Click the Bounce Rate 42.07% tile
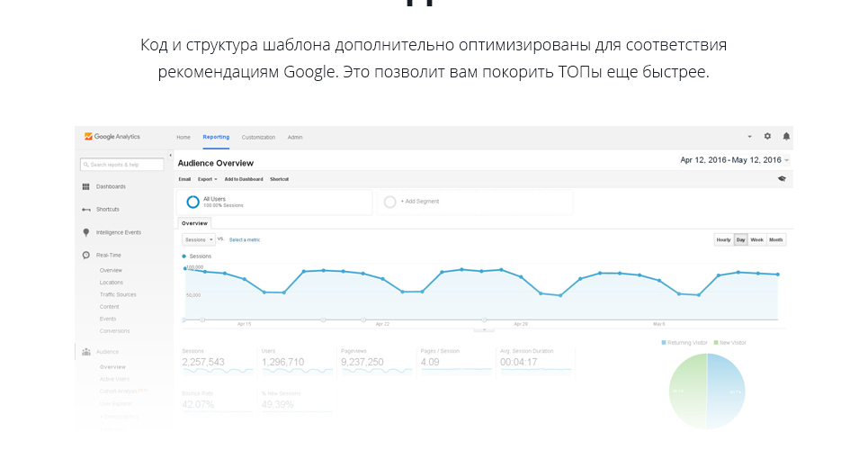The height and width of the screenshot is (450, 868). [218, 402]
